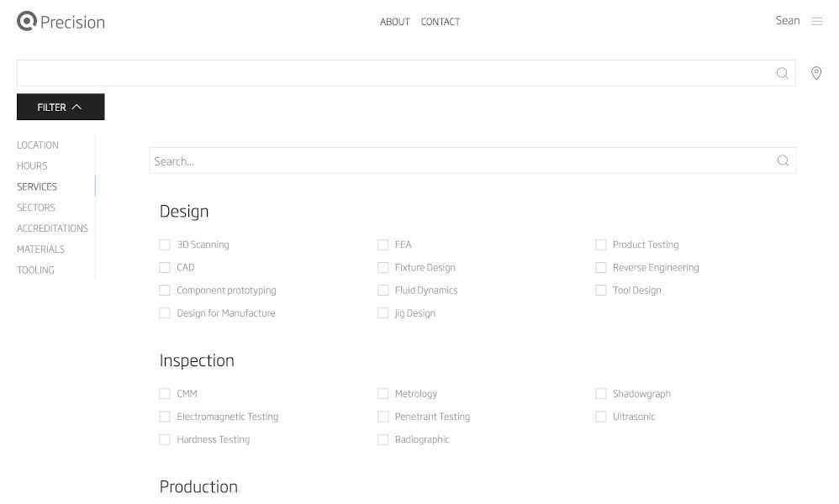Screen dimensions: 839x504
Task: Go to the CONTACT page
Action: [x=441, y=22]
